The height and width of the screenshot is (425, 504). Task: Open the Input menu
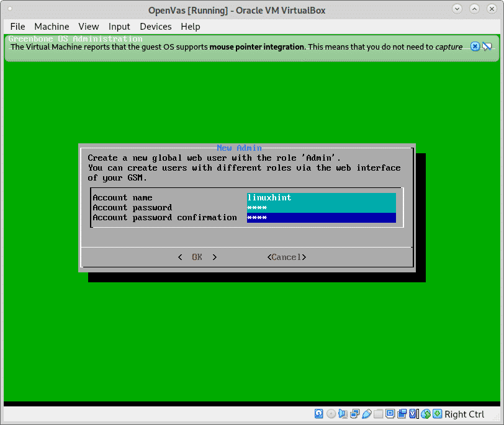(x=119, y=27)
